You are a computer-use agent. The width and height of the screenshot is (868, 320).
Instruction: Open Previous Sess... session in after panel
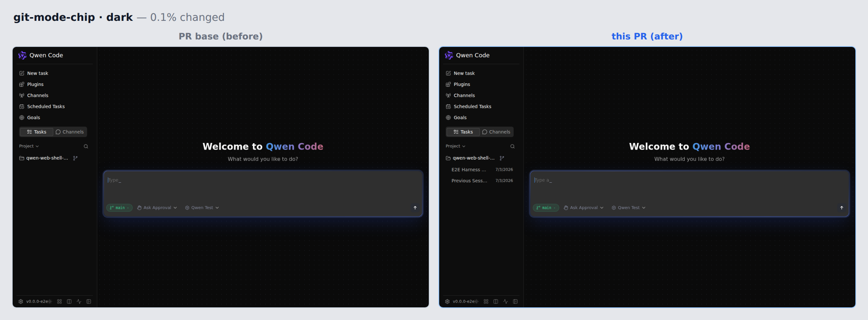tap(482, 181)
